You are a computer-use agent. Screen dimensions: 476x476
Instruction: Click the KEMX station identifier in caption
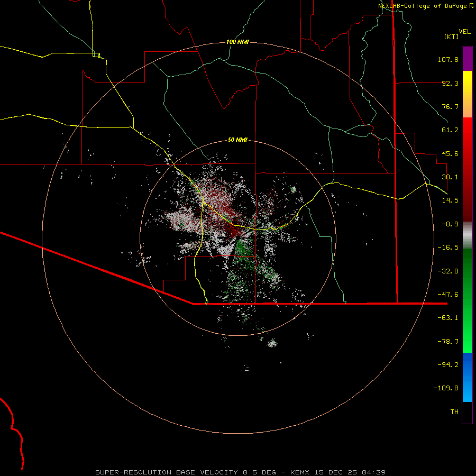tap(300, 472)
